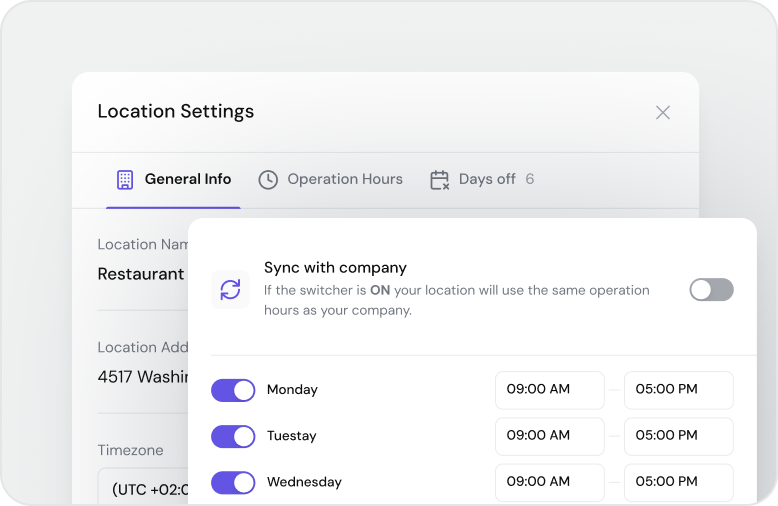Click the calendar icon for Days off

point(439,180)
